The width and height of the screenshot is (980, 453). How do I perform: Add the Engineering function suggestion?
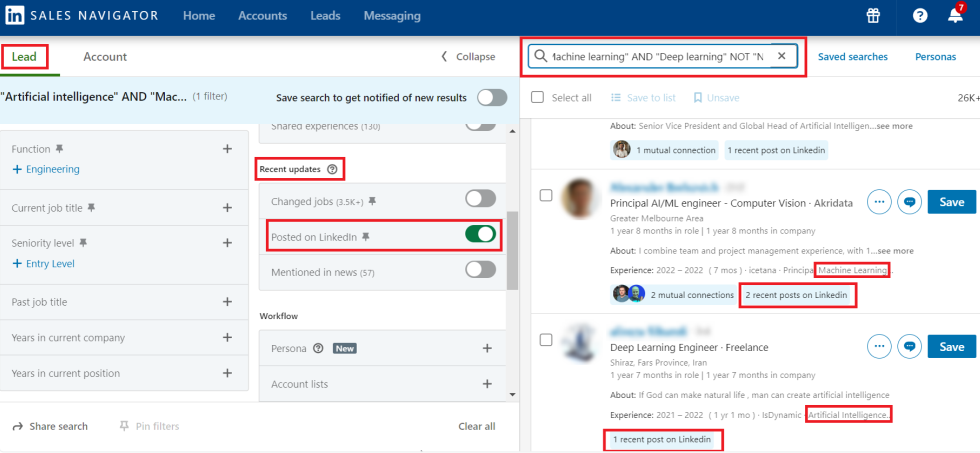coord(46,169)
